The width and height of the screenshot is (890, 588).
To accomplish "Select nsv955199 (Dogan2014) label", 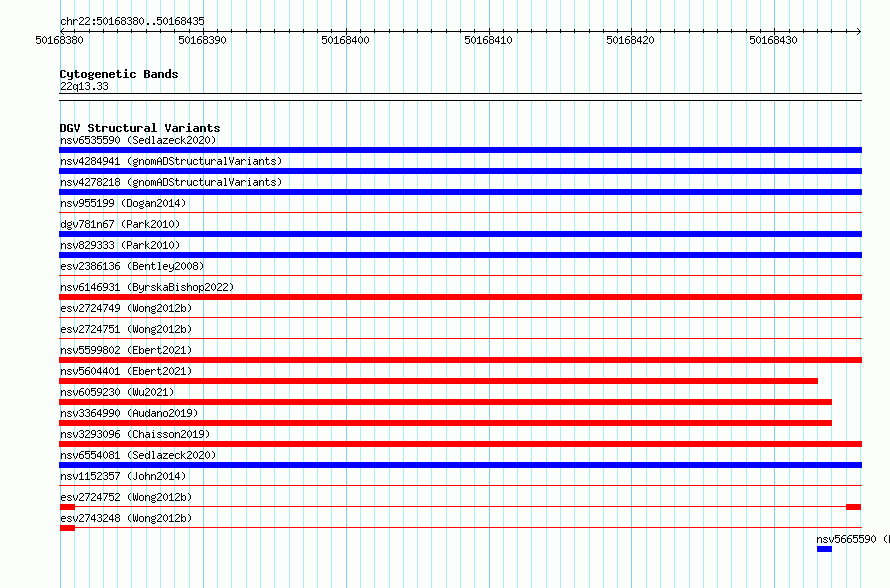I will [x=123, y=203].
